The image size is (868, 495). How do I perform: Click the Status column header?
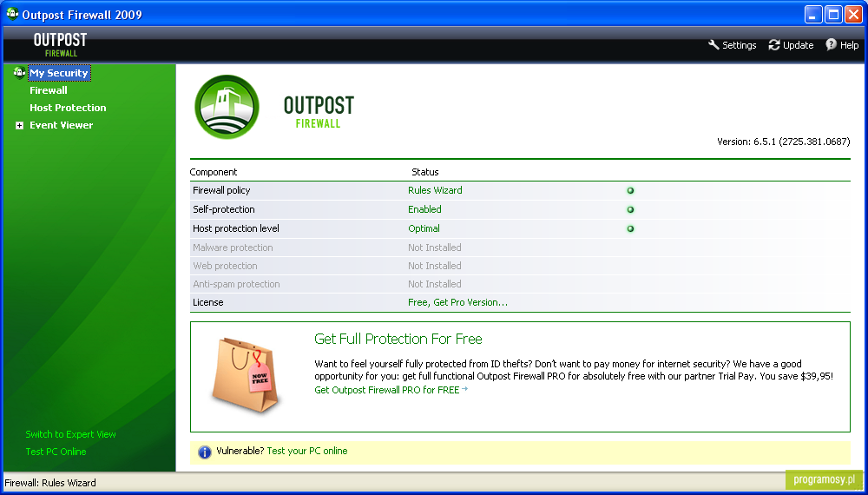(x=425, y=172)
